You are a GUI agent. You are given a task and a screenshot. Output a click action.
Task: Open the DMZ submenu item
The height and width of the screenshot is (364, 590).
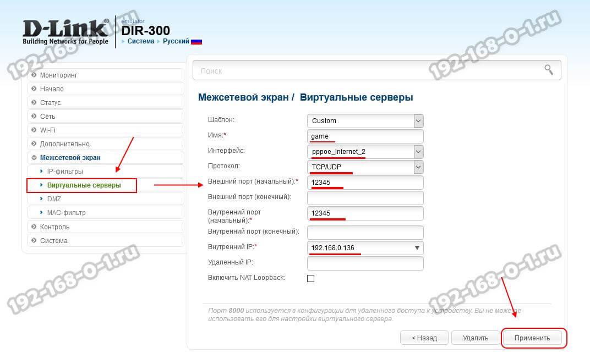pos(106,198)
